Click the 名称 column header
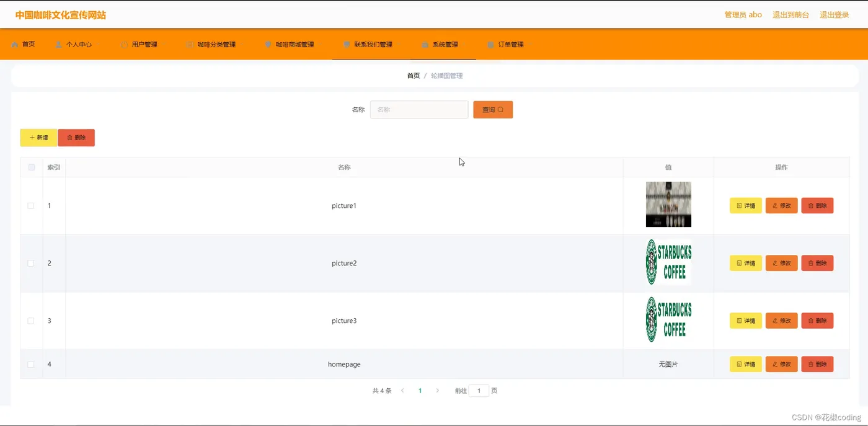Screen dimensions: 868x426 point(344,167)
